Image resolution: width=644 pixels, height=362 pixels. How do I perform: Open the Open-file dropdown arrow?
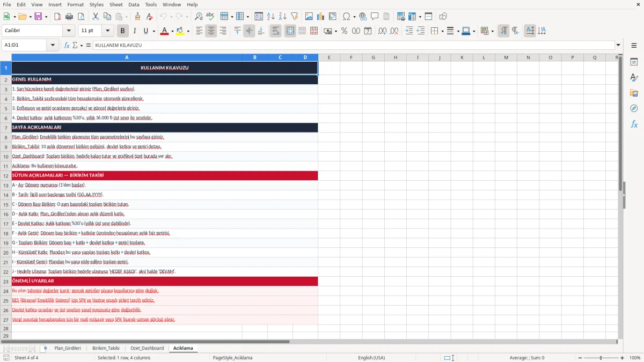pyautogui.click(x=30, y=17)
